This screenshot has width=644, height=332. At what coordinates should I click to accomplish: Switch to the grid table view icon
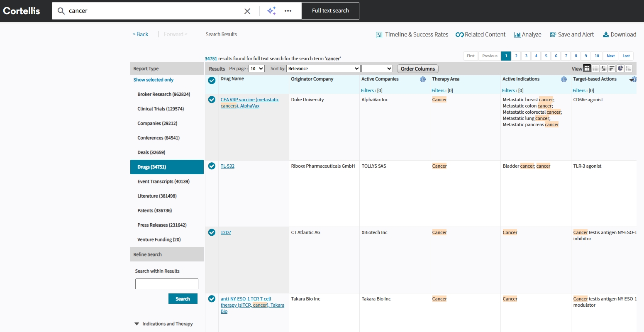click(587, 68)
